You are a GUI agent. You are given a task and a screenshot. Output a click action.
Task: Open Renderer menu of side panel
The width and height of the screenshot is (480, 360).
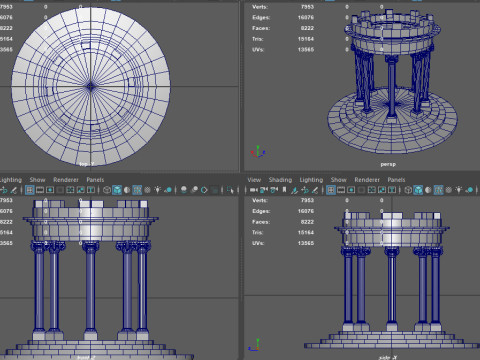(x=367, y=180)
